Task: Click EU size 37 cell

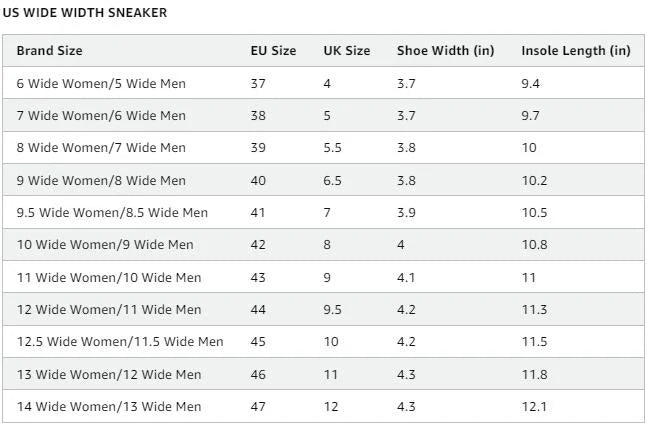Action: (258, 83)
